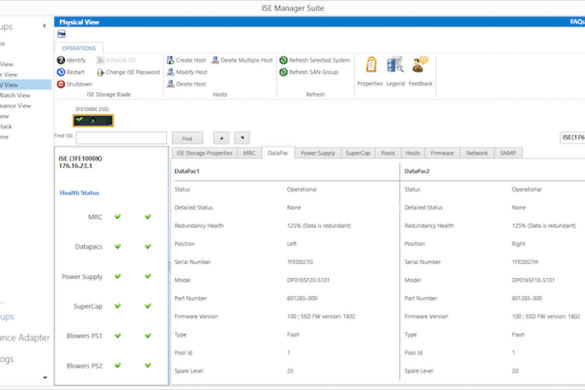The image size is (585, 390).
Task: Click DataPac1 model DP016SF20-S101
Action: 308,280
